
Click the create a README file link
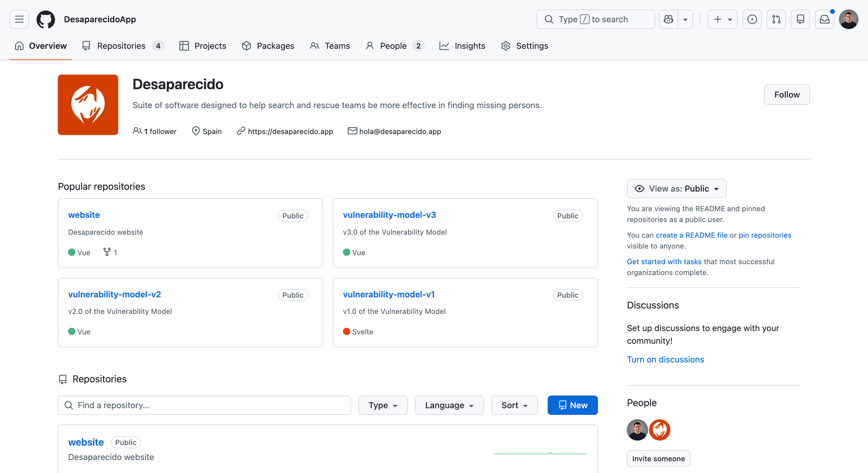(x=691, y=235)
